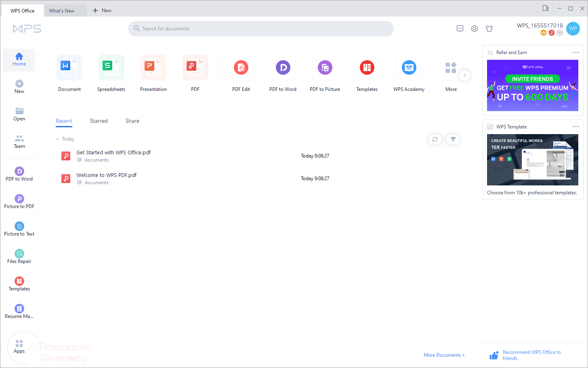
Task: Create a new Presentation
Action: point(153,74)
